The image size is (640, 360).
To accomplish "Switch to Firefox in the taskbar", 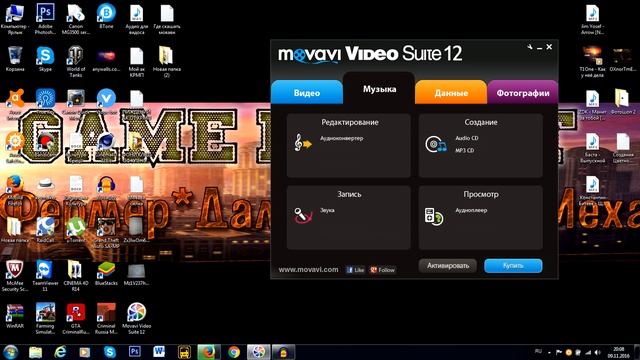I will [x=209, y=351].
